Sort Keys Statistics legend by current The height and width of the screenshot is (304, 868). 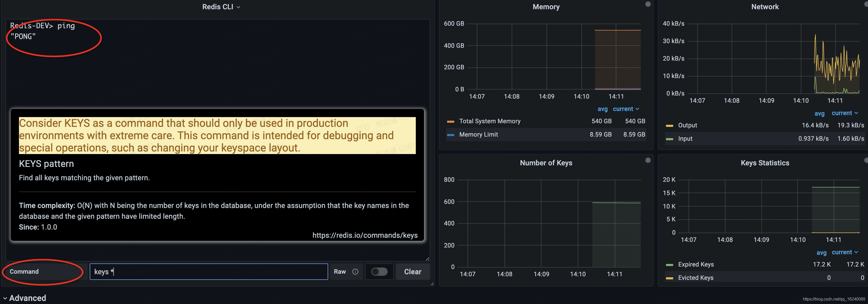[845, 252]
